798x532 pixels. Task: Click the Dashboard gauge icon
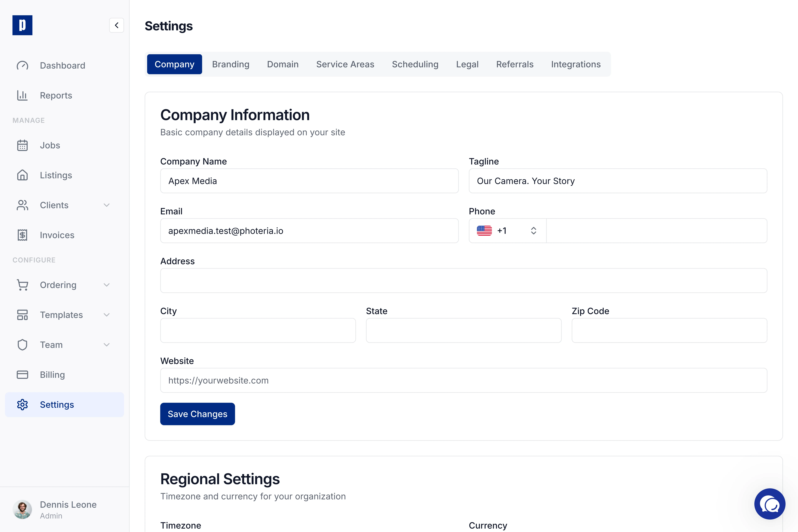point(22,65)
